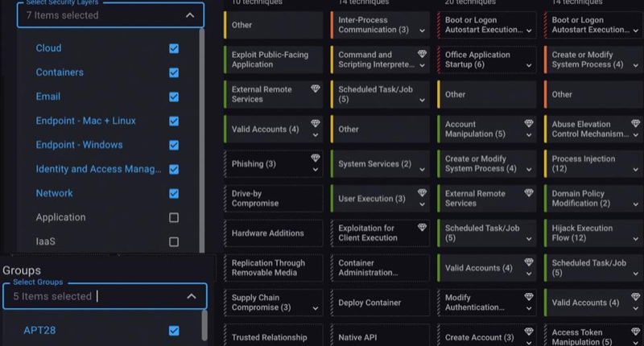Click diamond icon on Valid Accounts (4) first column
644x346 pixels.
tap(315, 123)
